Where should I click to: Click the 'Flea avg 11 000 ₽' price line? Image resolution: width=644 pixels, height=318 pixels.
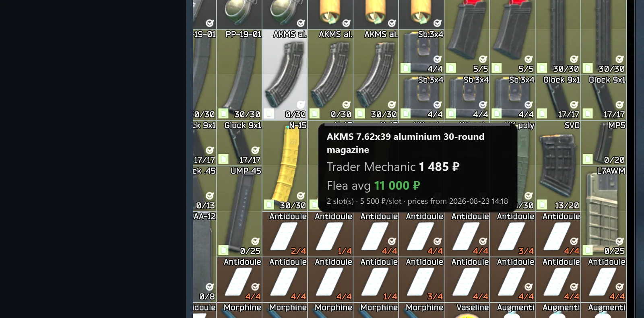point(373,186)
